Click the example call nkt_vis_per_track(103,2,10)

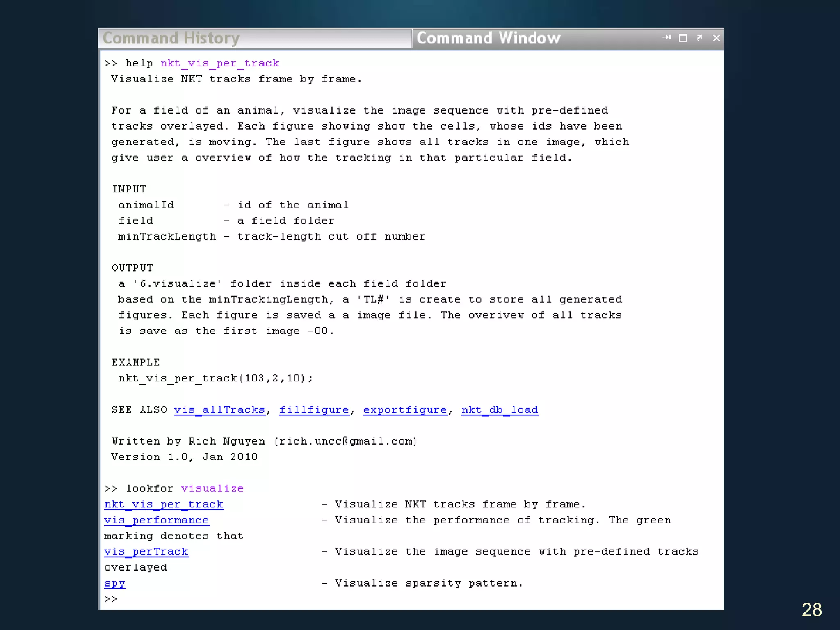point(215,378)
